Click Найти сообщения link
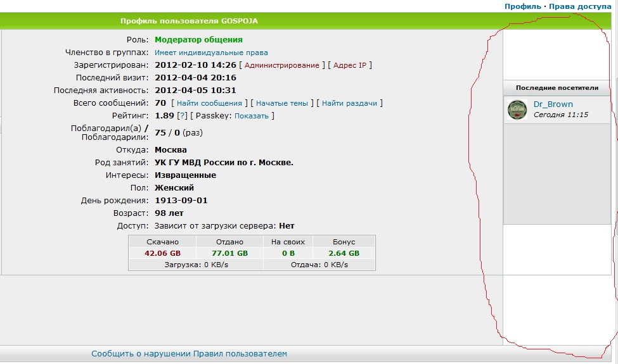The width and height of the screenshot is (618, 364). pyautogui.click(x=209, y=103)
